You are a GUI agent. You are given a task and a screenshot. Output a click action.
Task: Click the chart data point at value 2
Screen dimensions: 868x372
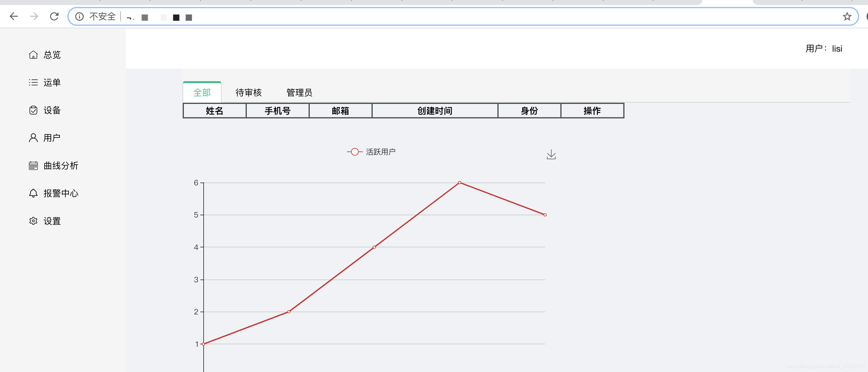(x=289, y=312)
